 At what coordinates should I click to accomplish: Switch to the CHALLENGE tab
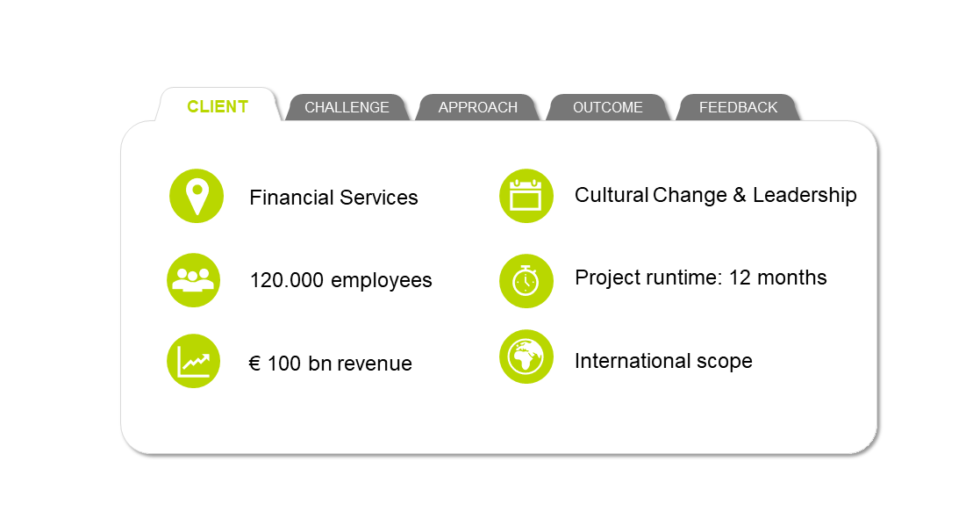(x=347, y=107)
